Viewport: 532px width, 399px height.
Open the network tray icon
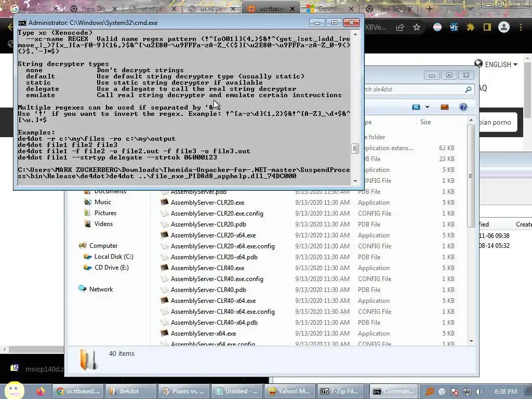pyautogui.click(x=467, y=392)
